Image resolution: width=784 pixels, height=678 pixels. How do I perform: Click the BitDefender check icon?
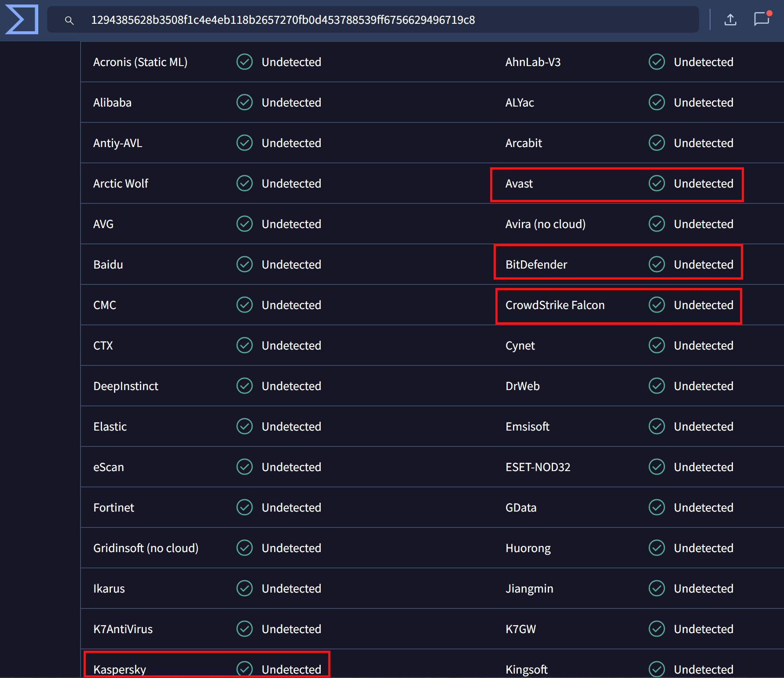[x=657, y=265]
